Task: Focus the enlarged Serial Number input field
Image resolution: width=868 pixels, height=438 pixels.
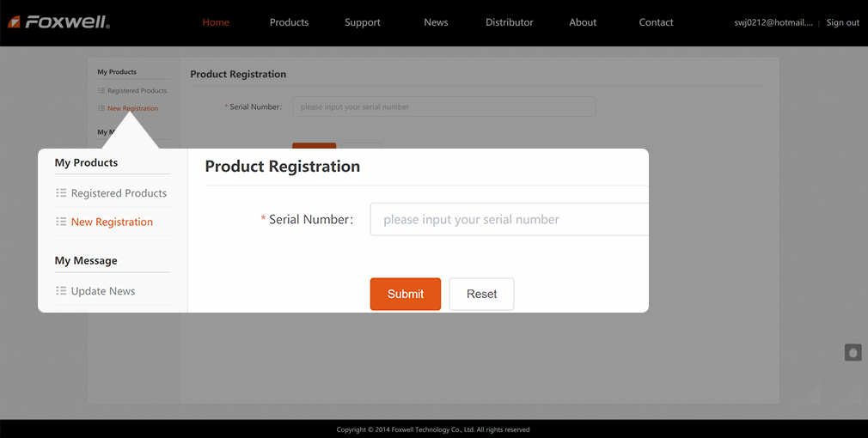Action: point(509,220)
